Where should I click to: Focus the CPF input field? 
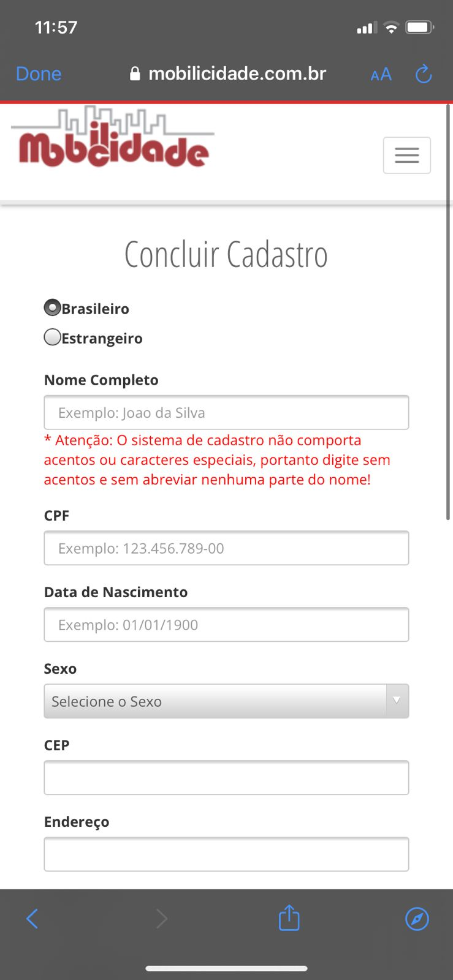(x=226, y=548)
